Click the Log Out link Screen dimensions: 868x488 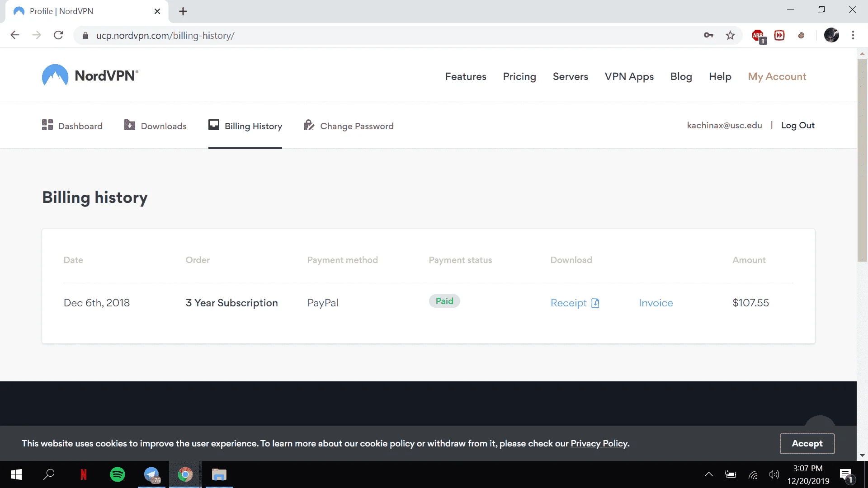pyautogui.click(x=798, y=125)
